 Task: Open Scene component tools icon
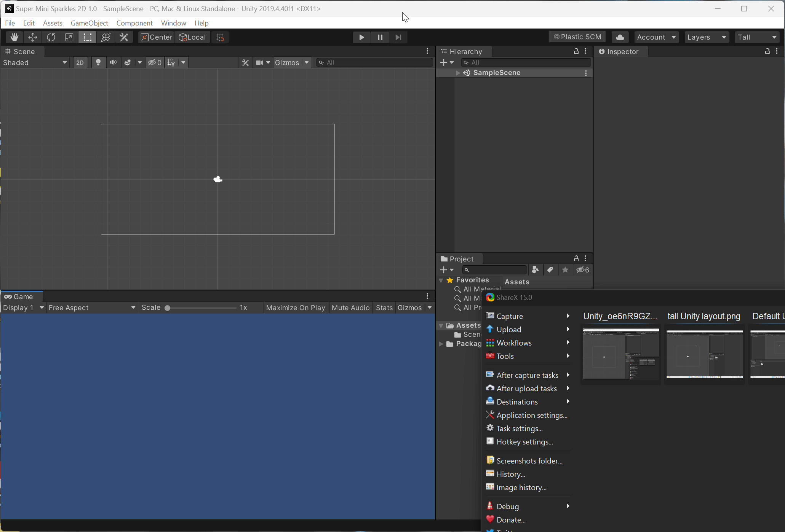[245, 62]
